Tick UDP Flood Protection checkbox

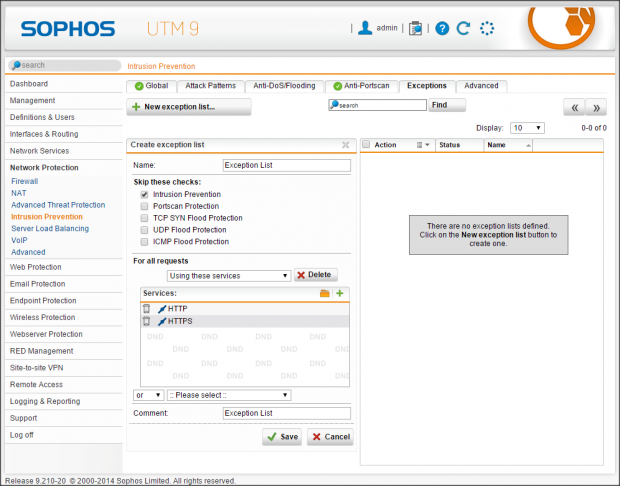click(x=144, y=230)
